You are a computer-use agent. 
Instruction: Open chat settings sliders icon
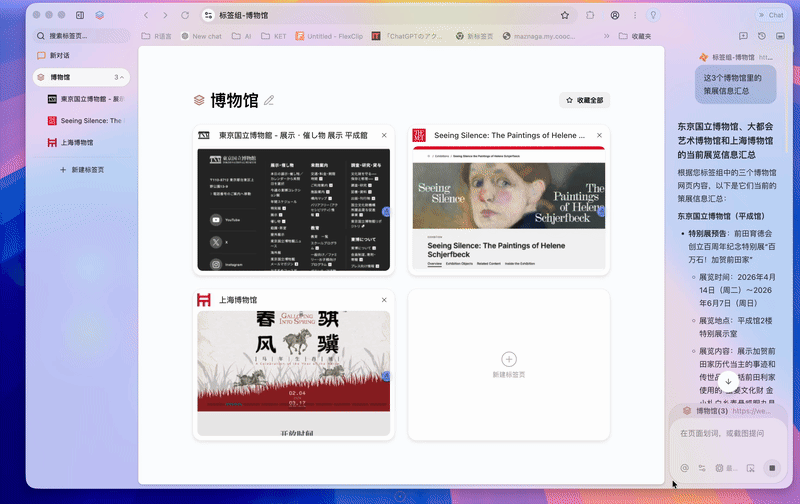[x=702, y=468]
